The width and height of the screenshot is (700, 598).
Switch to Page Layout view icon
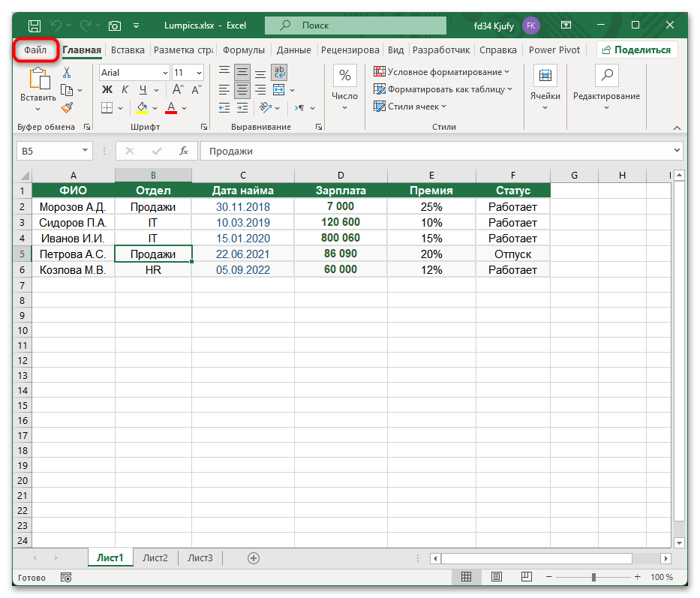click(x=495, y=577)
